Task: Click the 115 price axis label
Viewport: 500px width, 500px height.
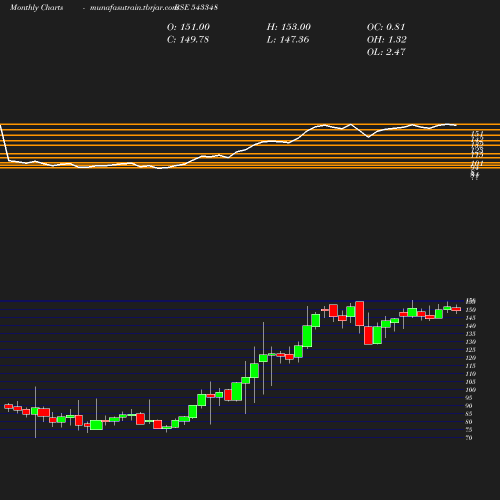Action: coord(471,366)
